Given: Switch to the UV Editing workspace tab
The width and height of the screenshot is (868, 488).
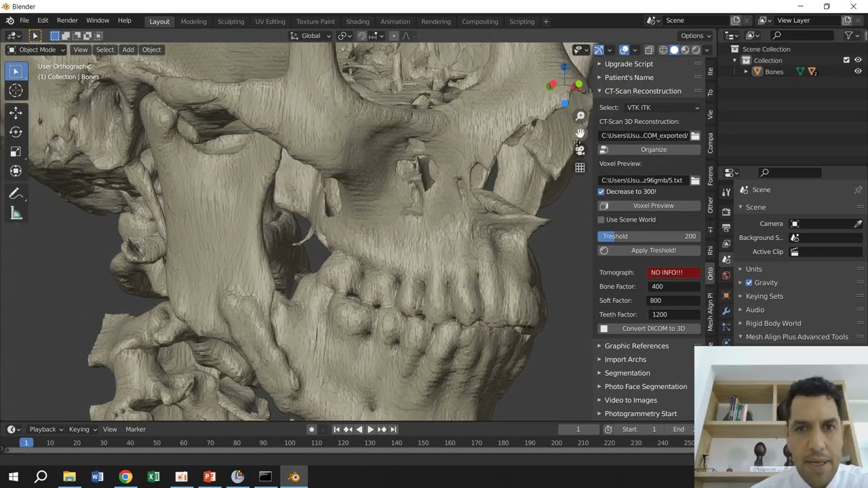Looking at the screenshot, I should 270,22.
